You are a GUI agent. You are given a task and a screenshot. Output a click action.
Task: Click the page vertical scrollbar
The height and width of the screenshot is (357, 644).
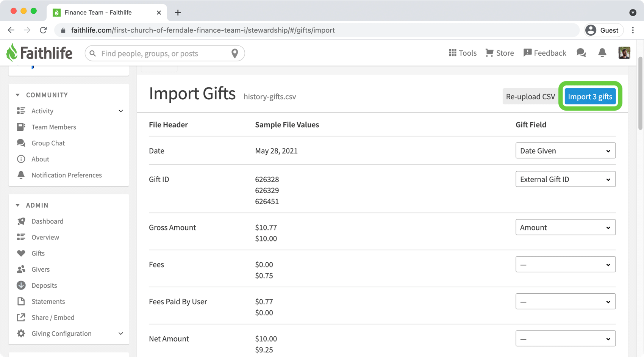(x=640, y=93)
